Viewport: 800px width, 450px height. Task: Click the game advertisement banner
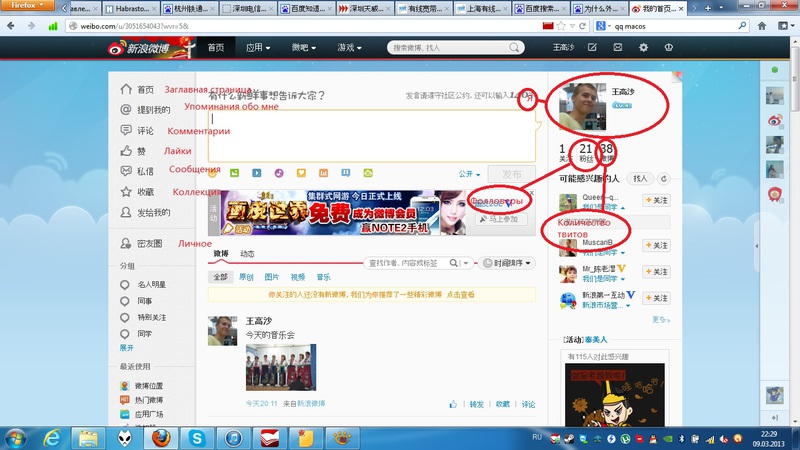tap(343, 212)
